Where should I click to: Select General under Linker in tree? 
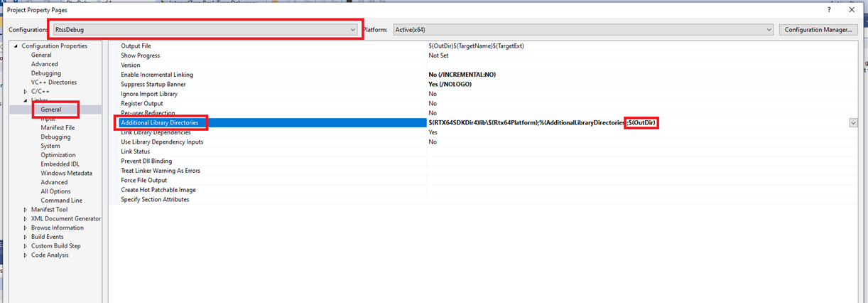tap(50, 110)
